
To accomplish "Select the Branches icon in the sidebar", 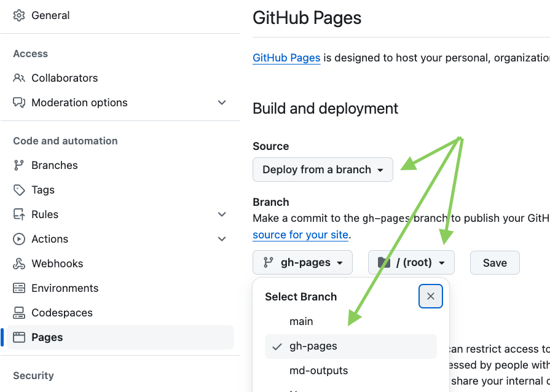I will pos(19,165).
